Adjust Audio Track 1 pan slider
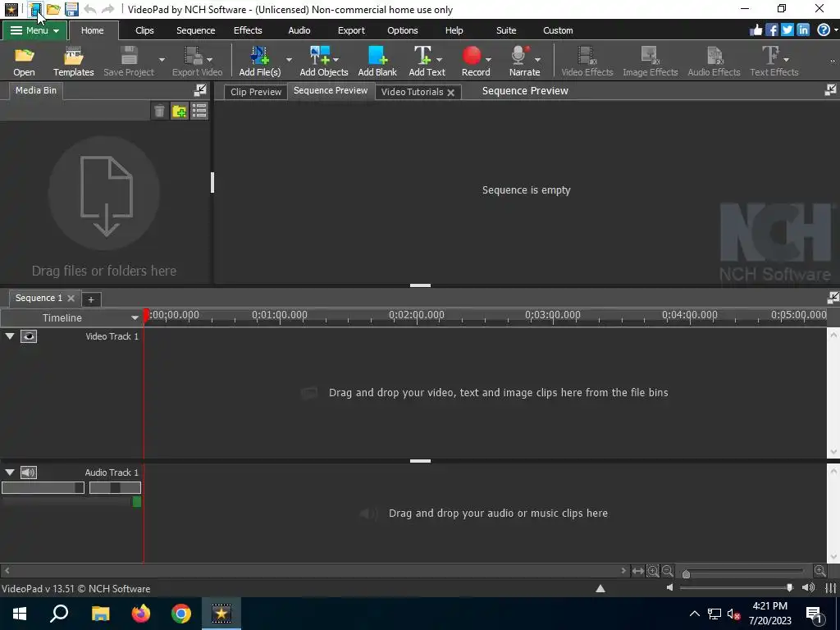 pos(115,487)
